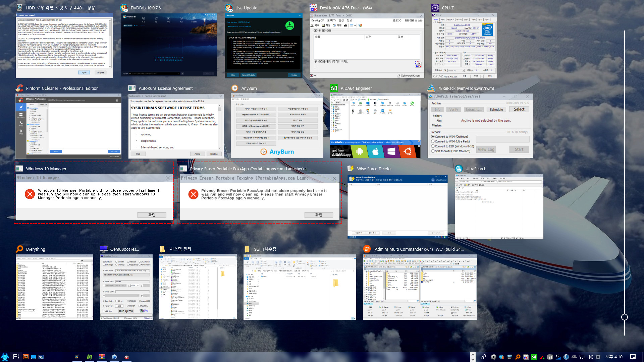Click 트레이로 최소화 in DesktopOK menu bar

click(x=413, y=20)
